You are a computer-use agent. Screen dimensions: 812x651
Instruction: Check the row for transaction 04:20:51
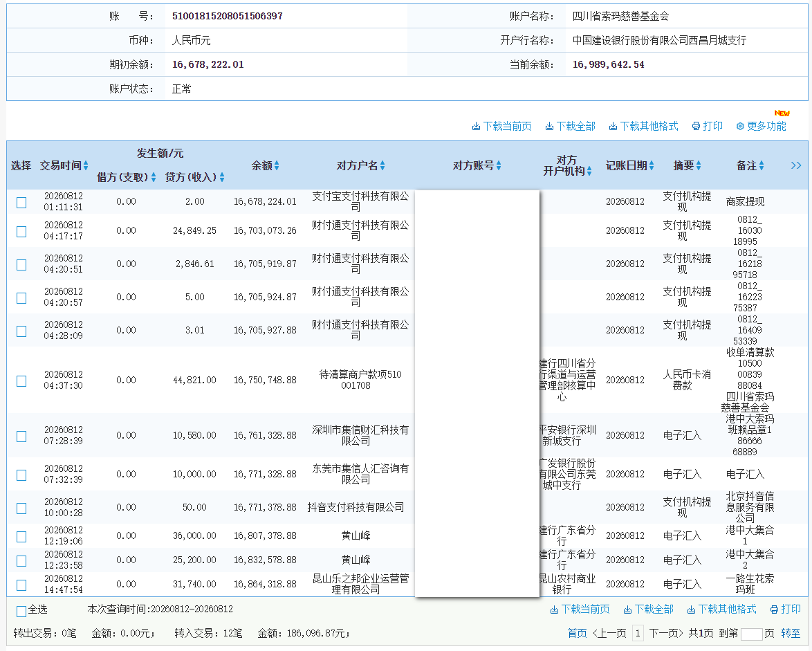click(x=21, y=265)
